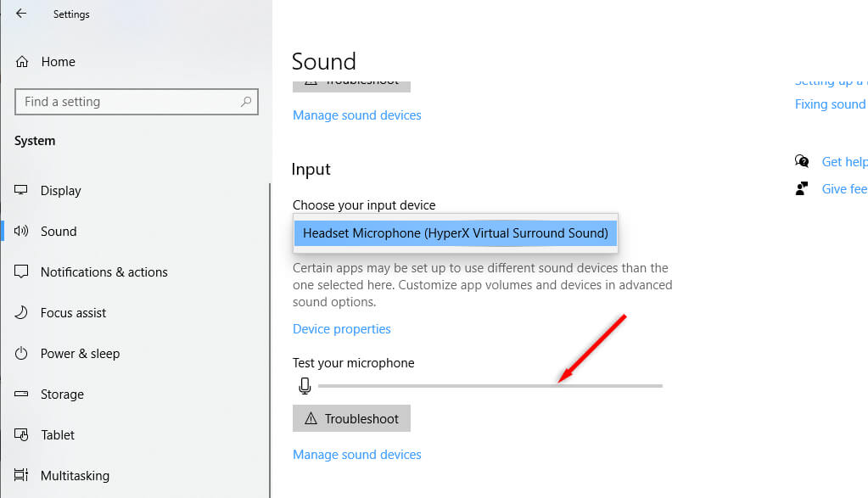Click the Storage drive icon
This screenshot has height=498, width=868.
point(22,394)
